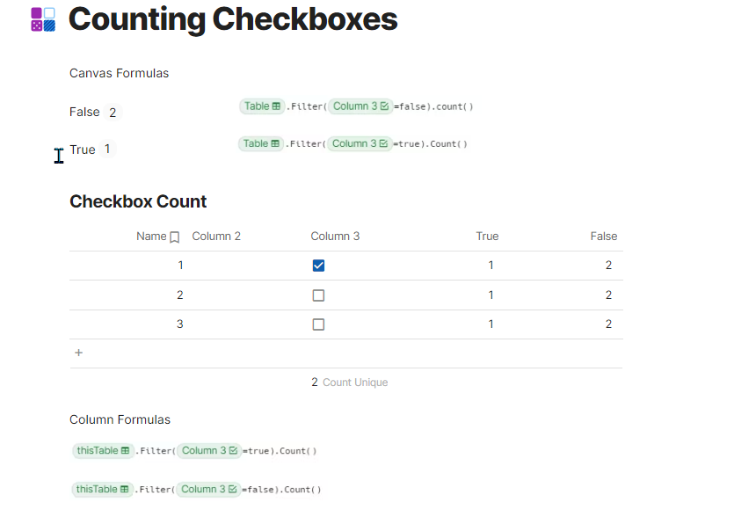Open the Column 3 table header menu
The height and width of the screenshot is (532, 756).
point(335,237)
